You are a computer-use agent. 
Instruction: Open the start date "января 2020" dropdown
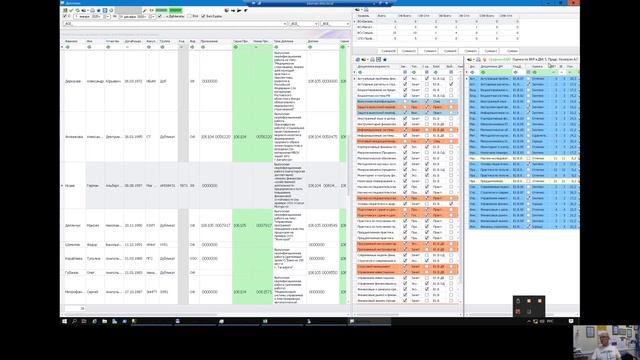[x=108, y=16]
